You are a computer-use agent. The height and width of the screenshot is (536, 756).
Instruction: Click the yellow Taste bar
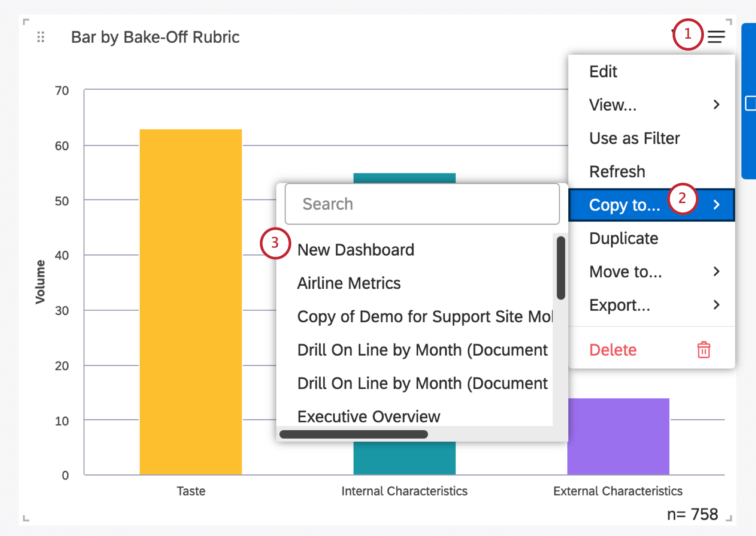pyautogui.click(x=191, y=302)
